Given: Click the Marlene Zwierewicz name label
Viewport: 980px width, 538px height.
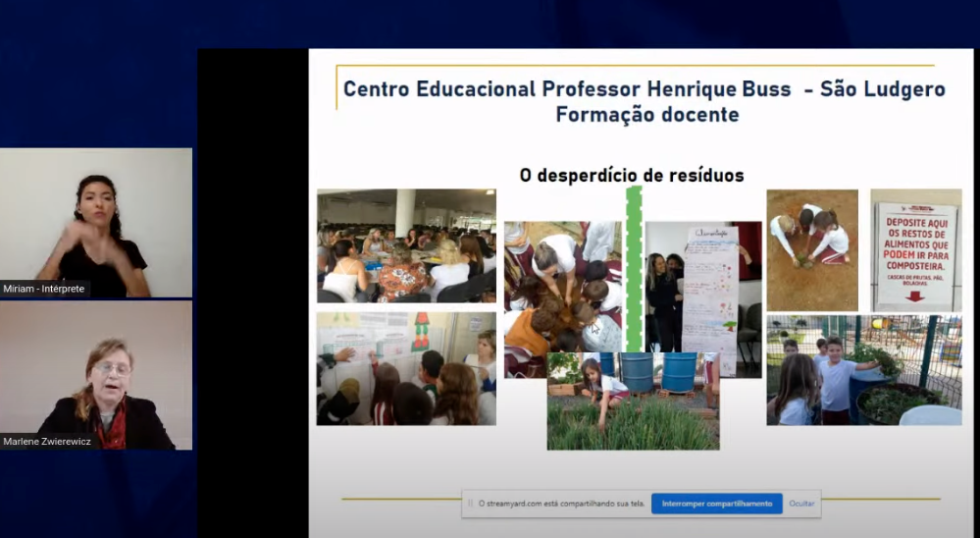Looking at the screenshot, I should [x=47, y=442].
